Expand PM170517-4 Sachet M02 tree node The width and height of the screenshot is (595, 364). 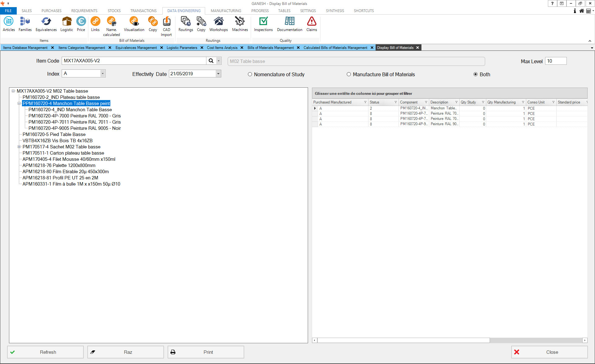(19, 147)
